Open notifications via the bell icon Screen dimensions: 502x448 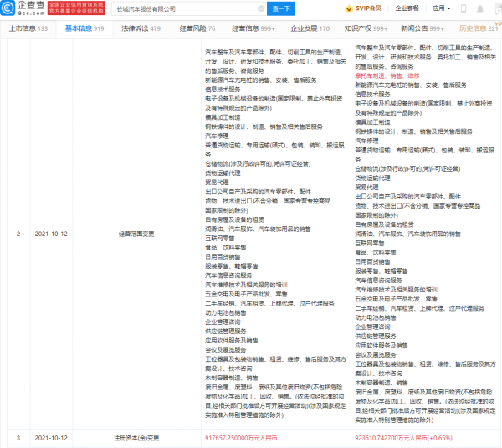coord(480,8)
